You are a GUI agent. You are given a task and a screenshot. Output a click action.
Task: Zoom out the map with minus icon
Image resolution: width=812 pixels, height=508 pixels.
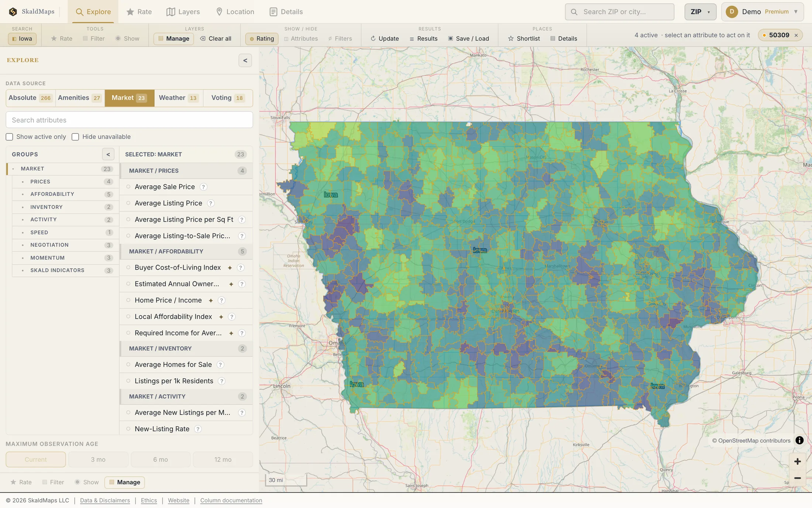tap(797, 478)
